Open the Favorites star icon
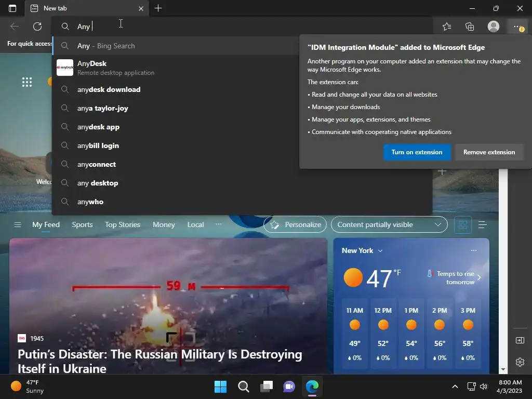 (447, 26)
